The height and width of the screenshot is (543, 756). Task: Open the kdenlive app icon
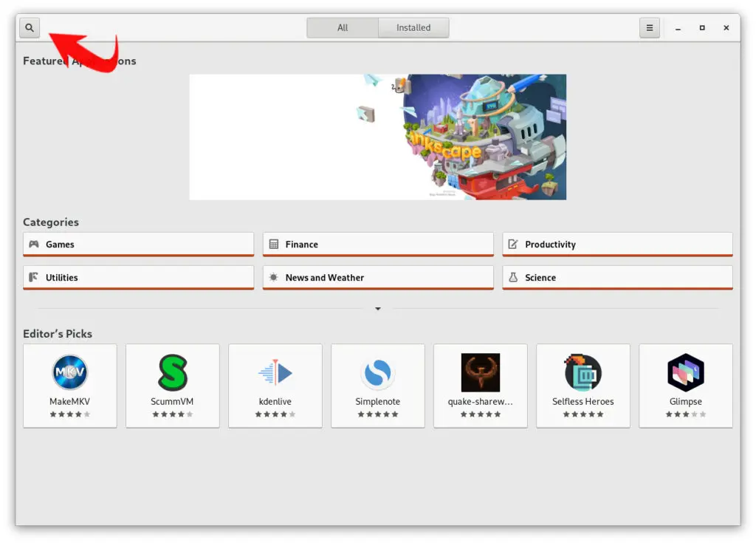coord(275,373)
